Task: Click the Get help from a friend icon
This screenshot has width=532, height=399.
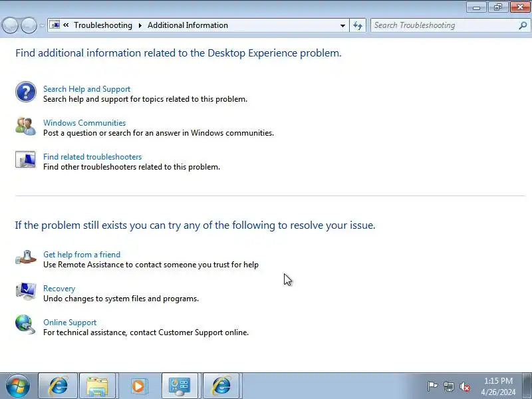Action: [26, 257]
